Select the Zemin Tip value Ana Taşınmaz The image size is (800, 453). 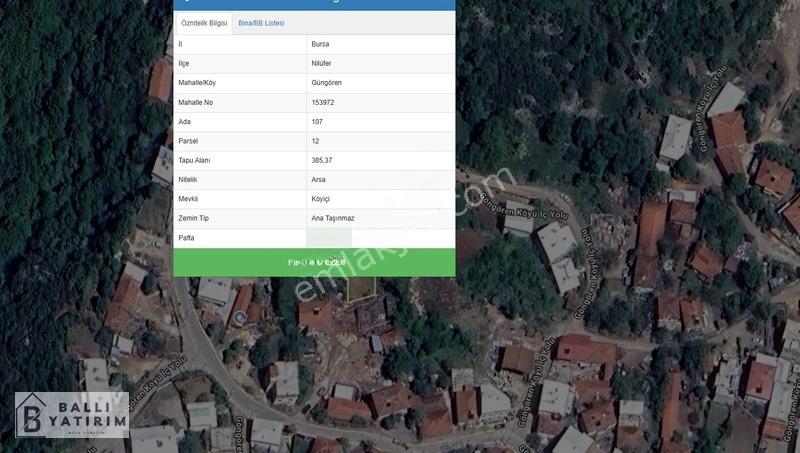[333, 218]
